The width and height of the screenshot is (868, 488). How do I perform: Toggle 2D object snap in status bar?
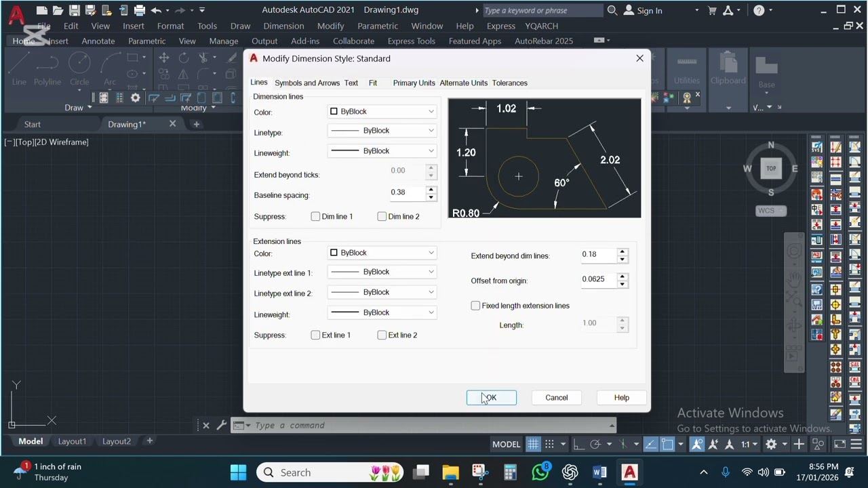coord(667,444)
